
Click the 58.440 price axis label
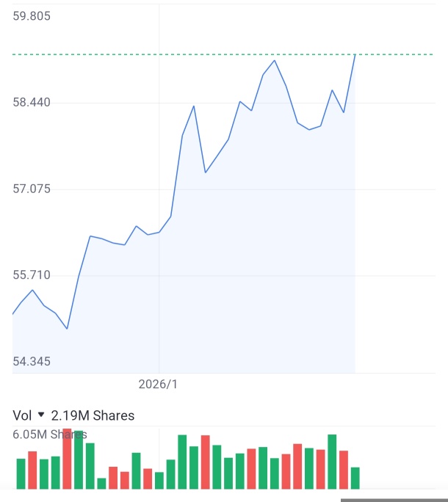click(x=32, y=103)
